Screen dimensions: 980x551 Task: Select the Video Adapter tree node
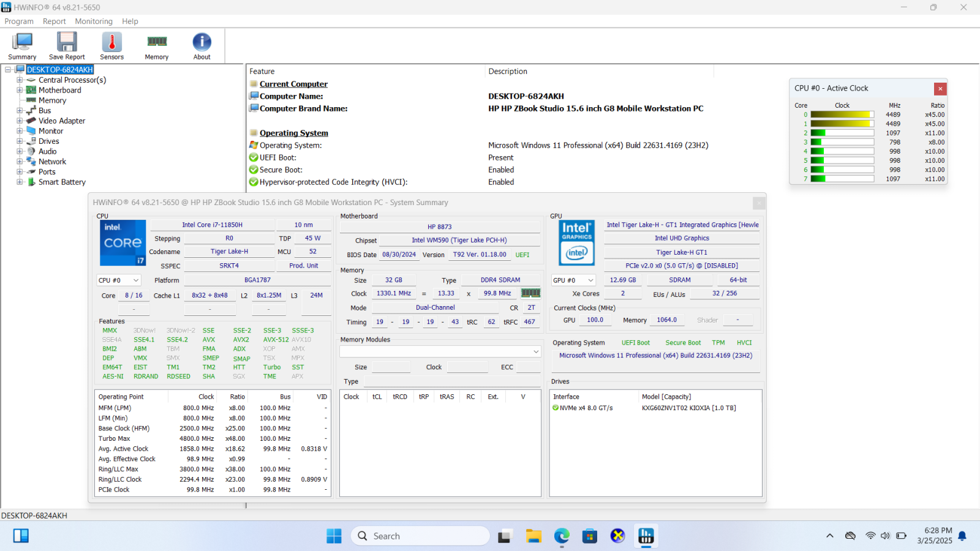point(62,121)
